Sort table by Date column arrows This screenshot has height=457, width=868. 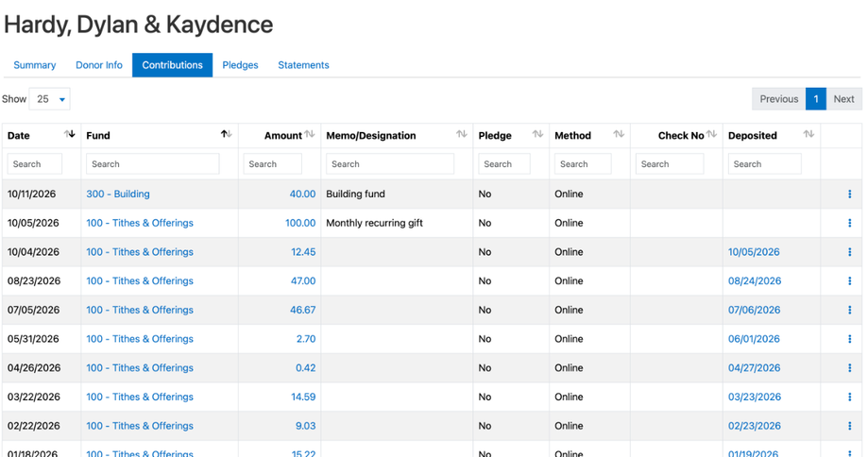pos(69,134)
